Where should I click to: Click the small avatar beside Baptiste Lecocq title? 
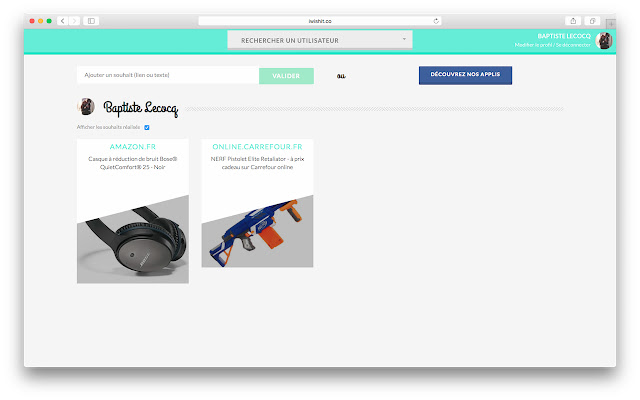click(86, 107)
